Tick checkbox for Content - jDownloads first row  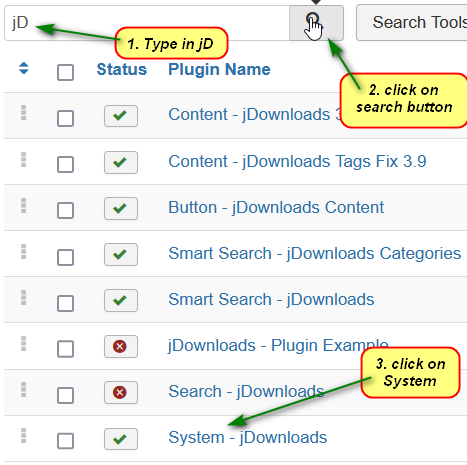pyautogui.click(x=65, y=118)
